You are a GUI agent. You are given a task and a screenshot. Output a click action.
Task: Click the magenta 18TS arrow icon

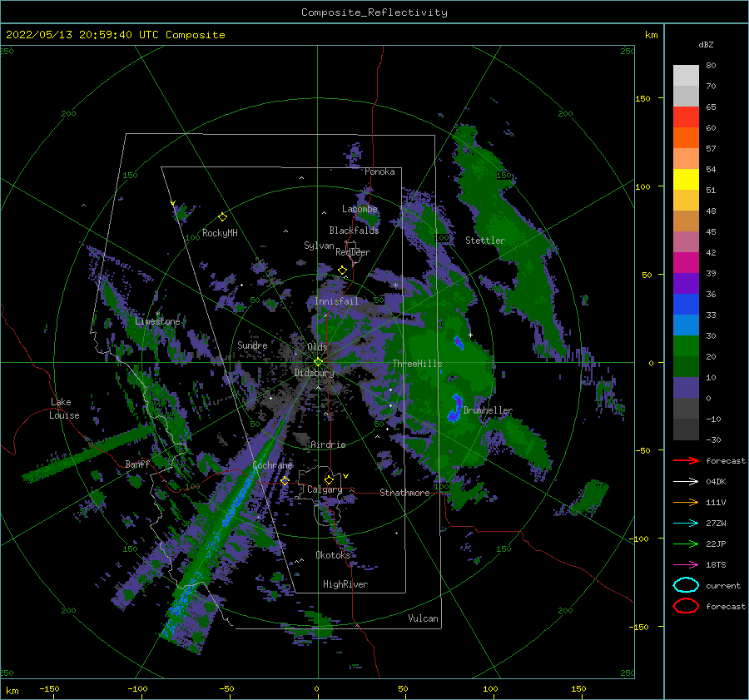686,565
